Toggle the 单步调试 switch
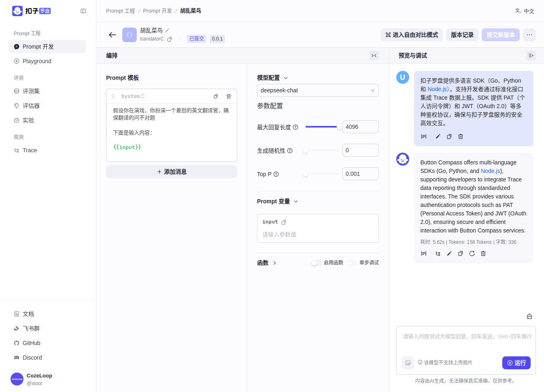 point(352,263)
